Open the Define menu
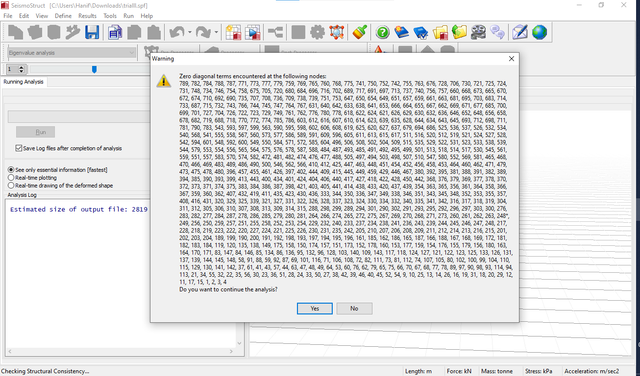640x376 pixels. point(63,16)
